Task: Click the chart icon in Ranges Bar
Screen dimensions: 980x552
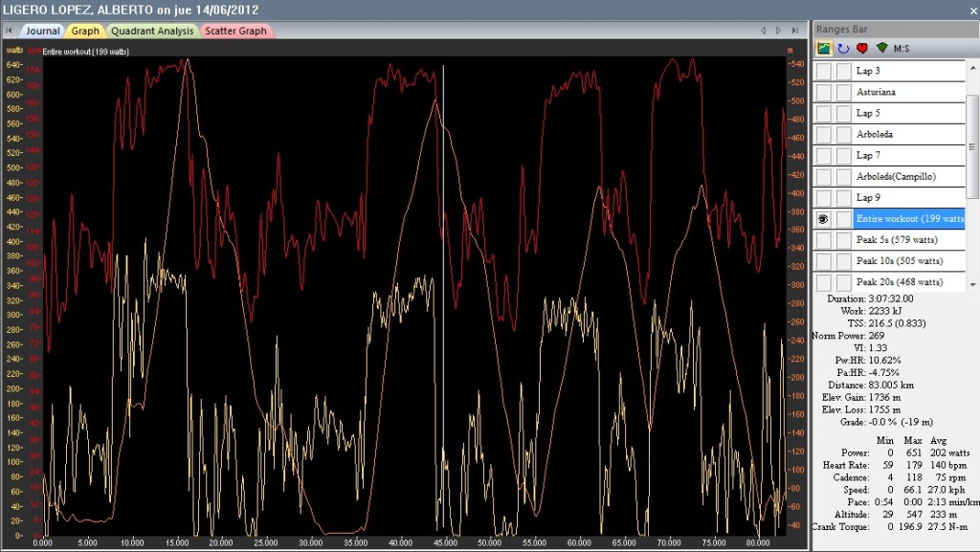Action: [x=823, y=48]
